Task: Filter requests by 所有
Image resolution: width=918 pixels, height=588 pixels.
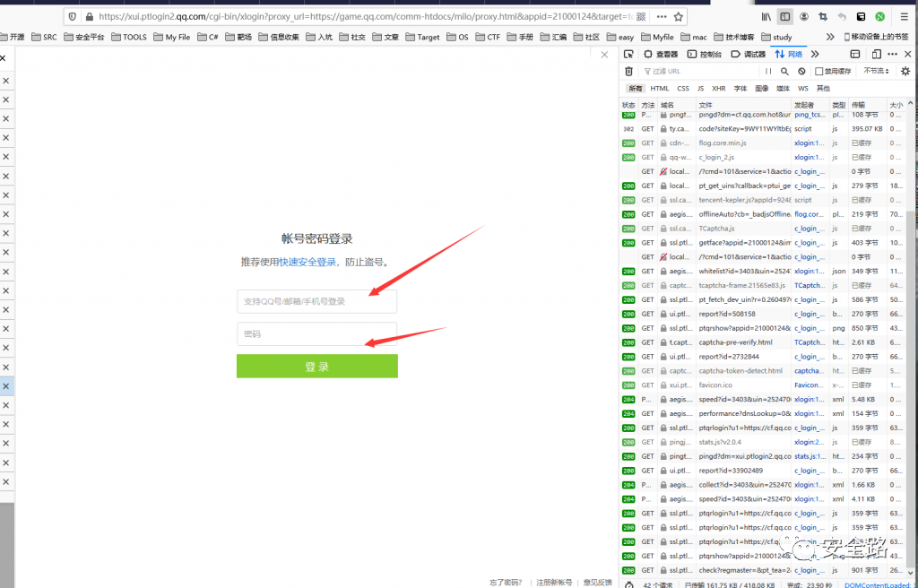Action: [x=636, y=89]
